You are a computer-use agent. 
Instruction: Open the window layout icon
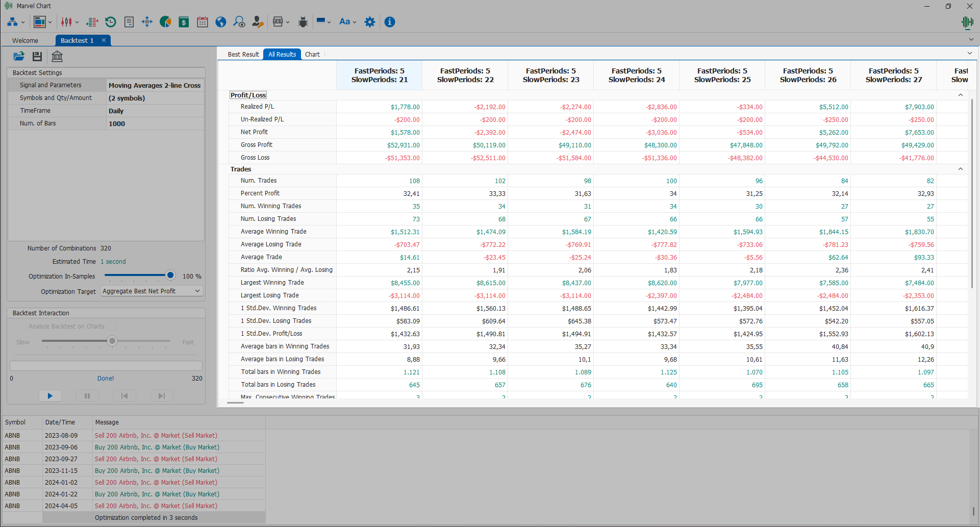click(x=39, y=22)
